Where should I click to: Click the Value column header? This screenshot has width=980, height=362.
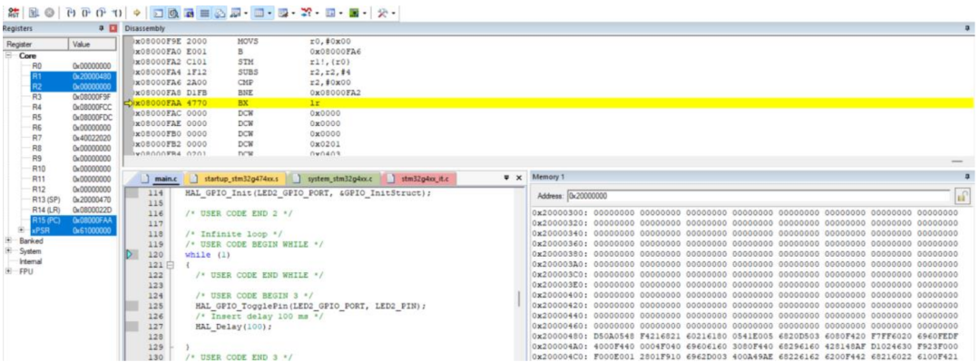[x=92, y=44]
